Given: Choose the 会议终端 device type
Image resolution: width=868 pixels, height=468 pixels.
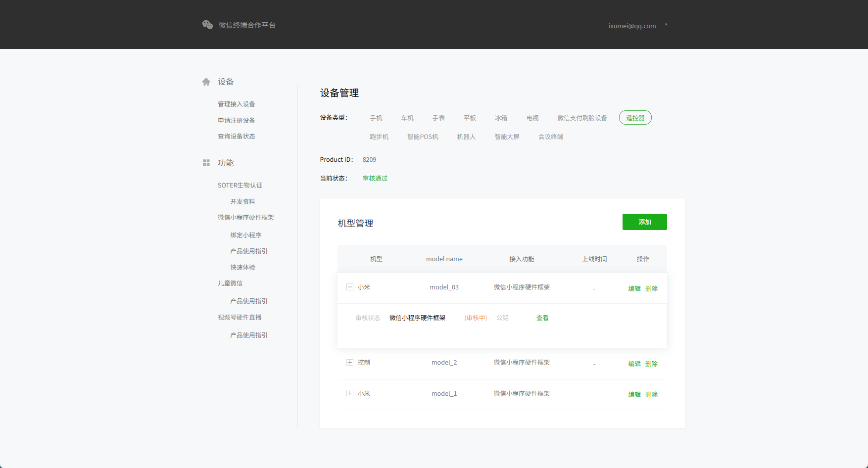Looking at the screenshot, I should 551,137.
